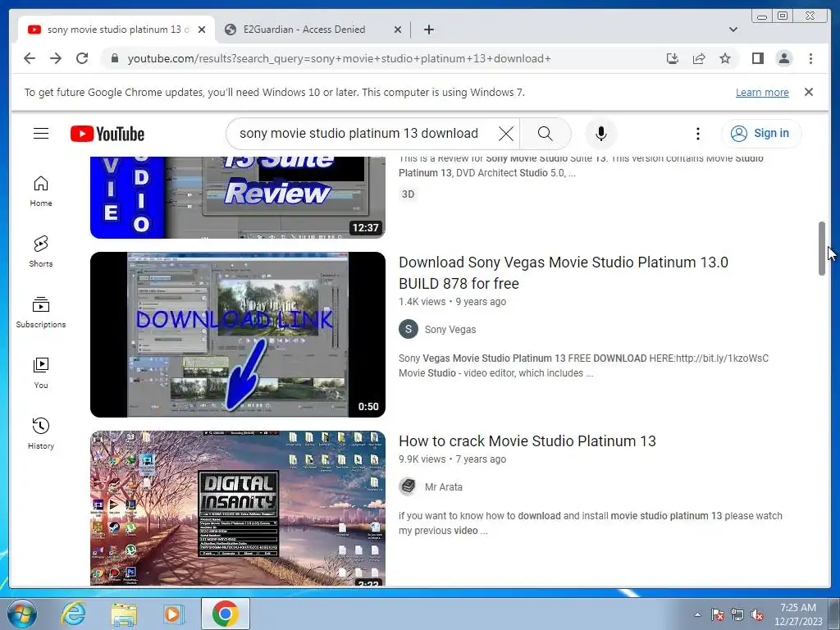Screen dimensions: 840x630
Task: Launch Windows Media Player from taskbar
Action: point(172,614)
